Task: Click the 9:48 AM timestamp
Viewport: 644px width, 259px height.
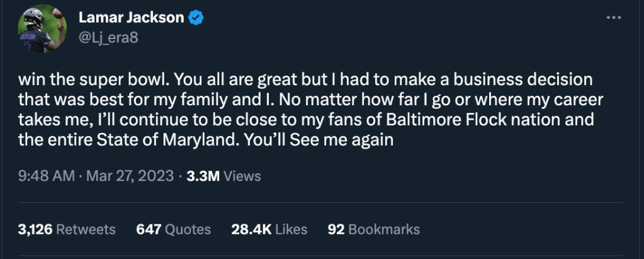Action: tap(47, 176)
